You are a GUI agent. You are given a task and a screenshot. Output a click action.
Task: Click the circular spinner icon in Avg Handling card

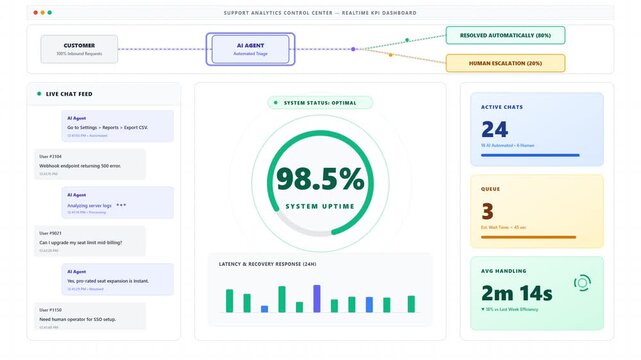[x=583, y=283]
